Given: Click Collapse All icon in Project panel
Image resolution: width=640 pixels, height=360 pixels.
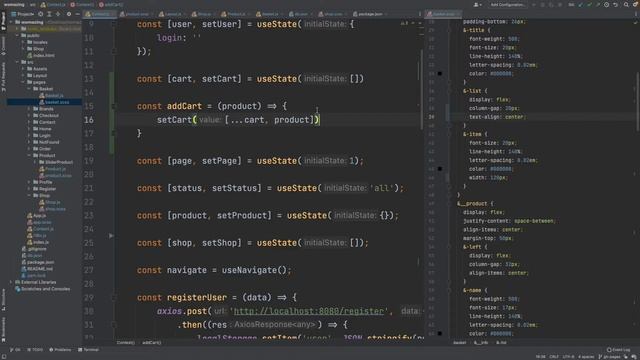Looking at the screenshot, I should point(58,14).
